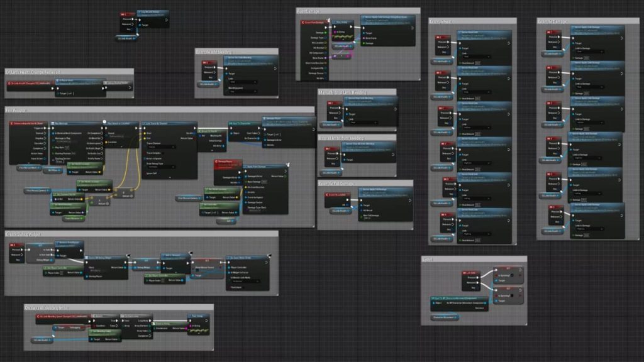This screenshot has height=362, width=644.
Task: Click the Create Debug Widget comment title
Action: [x=142, y=234]
